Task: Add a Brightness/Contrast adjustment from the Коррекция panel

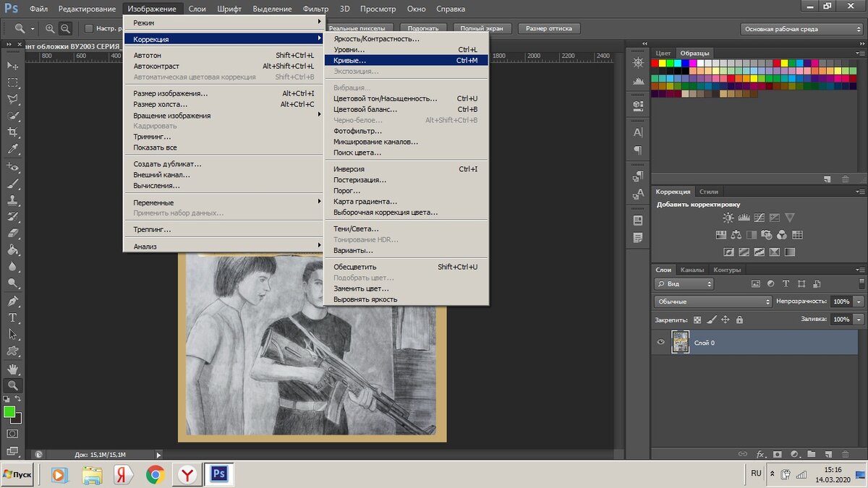Action: tap(728, 218)
